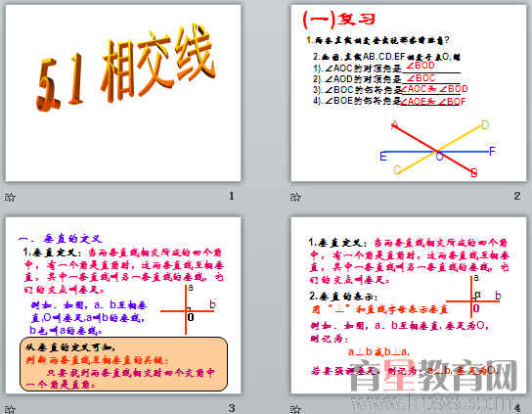The height and width of the screenshot is (414, 532).
Task: Select slide 4 about 垂直的表示
Action: 409,305
